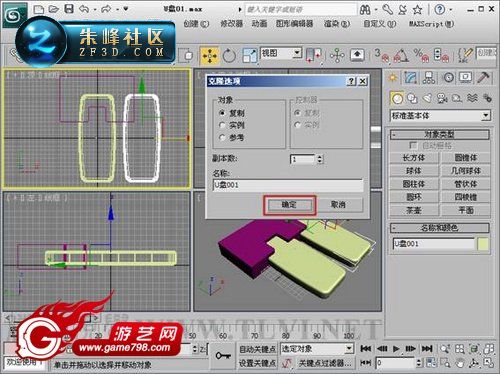Toggle 设置关键点 set key mode
Image resolution: width=500 pixels, height=374 pixels.
[257, 363]
